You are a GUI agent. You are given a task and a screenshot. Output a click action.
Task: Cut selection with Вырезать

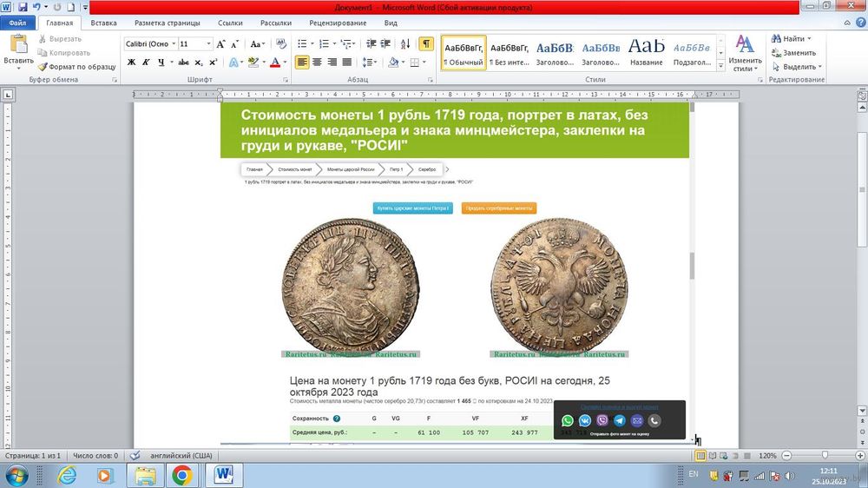click(60, 39)
